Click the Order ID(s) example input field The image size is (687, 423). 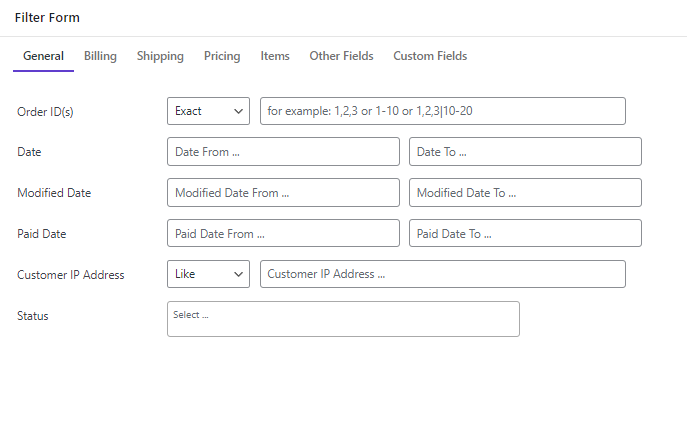click(442, 111)
